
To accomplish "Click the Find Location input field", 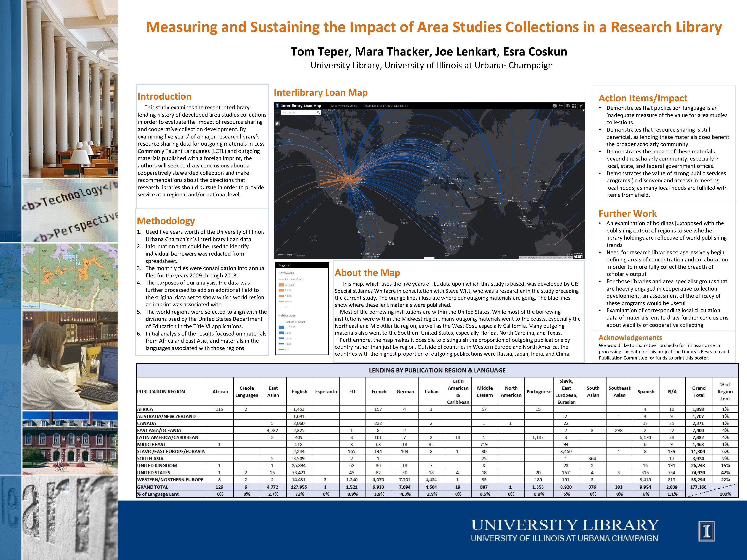I will pyautogui.click(x=299, y=113).
